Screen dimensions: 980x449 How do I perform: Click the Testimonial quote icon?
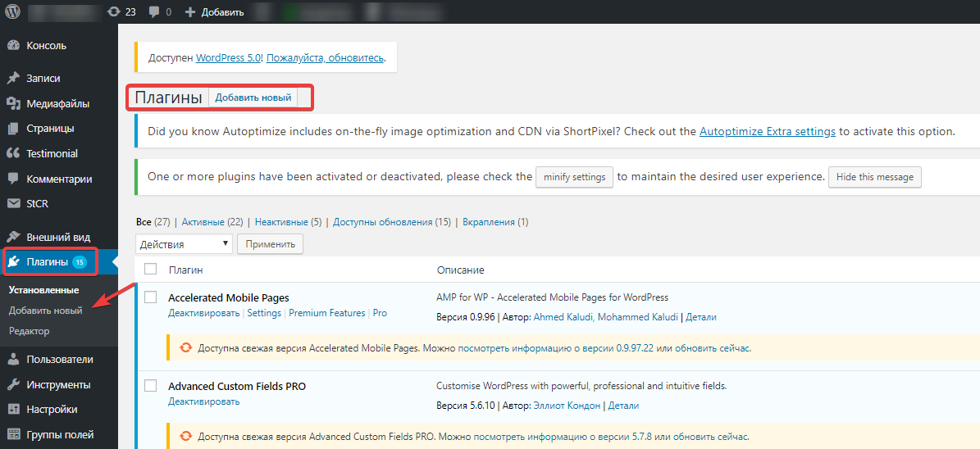click(x=13, y=153)
